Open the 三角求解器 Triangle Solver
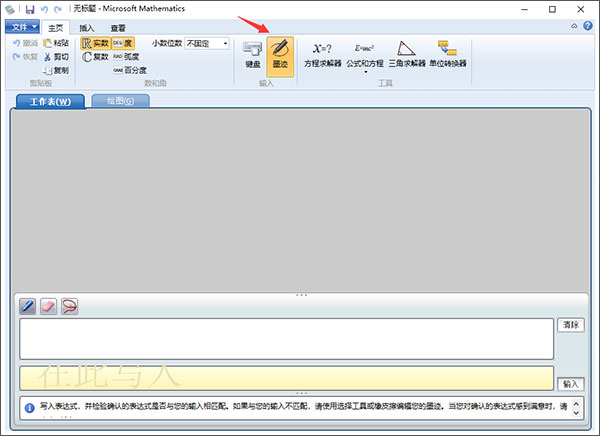Viewport: 600px width, 436px height. coord(407,55)
